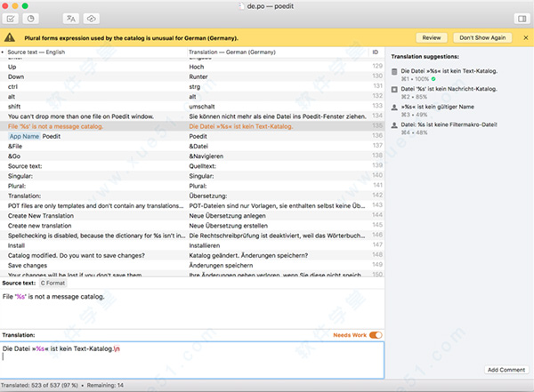Click the source text 'File '%s' is not a message catalog.' pane
Screen dimensions: 534x392
(192, 309)
